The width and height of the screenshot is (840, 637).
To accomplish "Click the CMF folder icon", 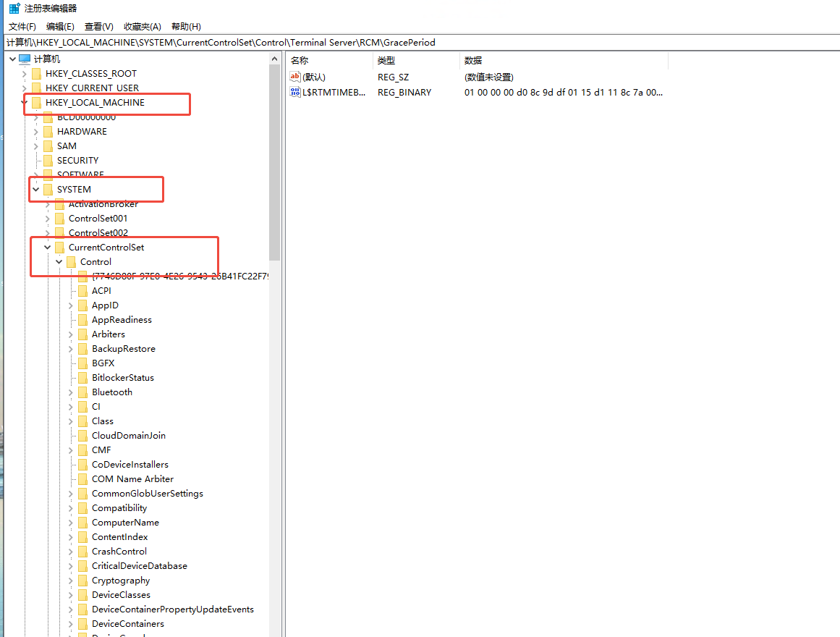I will (82, 450).
